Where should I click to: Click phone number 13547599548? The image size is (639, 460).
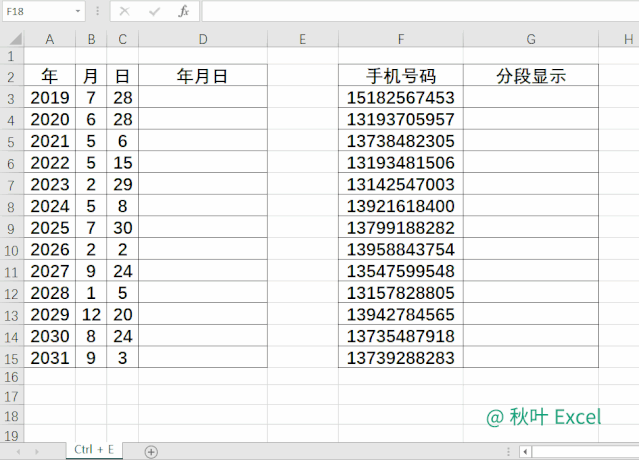coord(401,271)
